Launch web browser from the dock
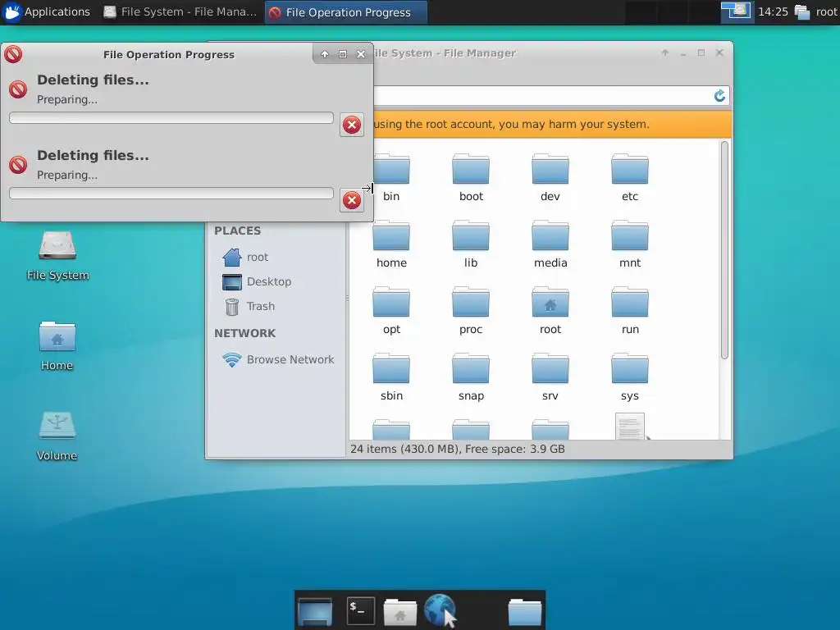 pyautogui.click(x=440, y=610)
